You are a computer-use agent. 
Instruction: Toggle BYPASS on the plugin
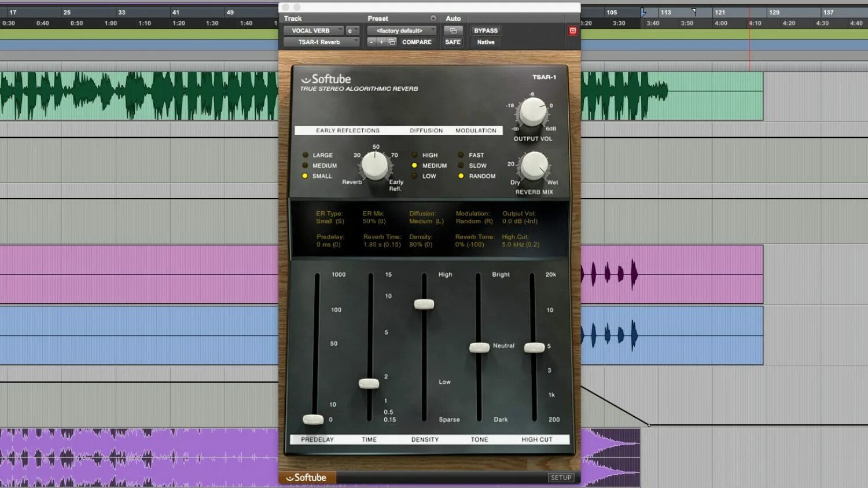[x=486, y=31]
